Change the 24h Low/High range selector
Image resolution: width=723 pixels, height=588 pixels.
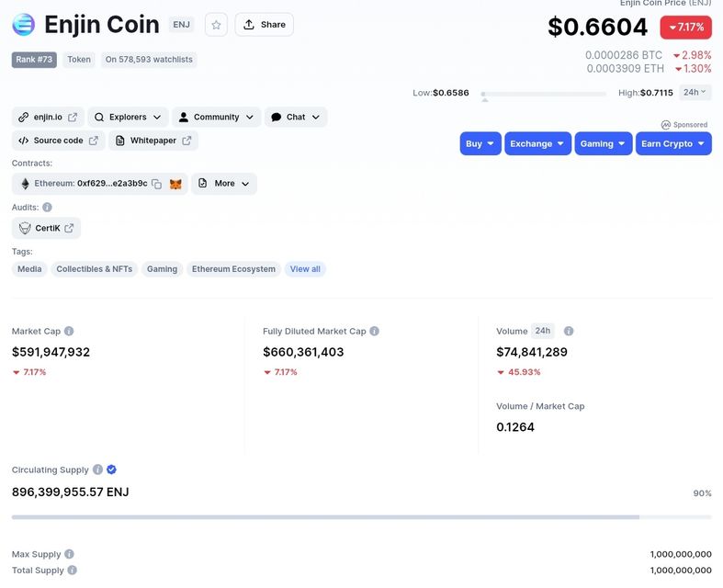(x=695, y=93)
